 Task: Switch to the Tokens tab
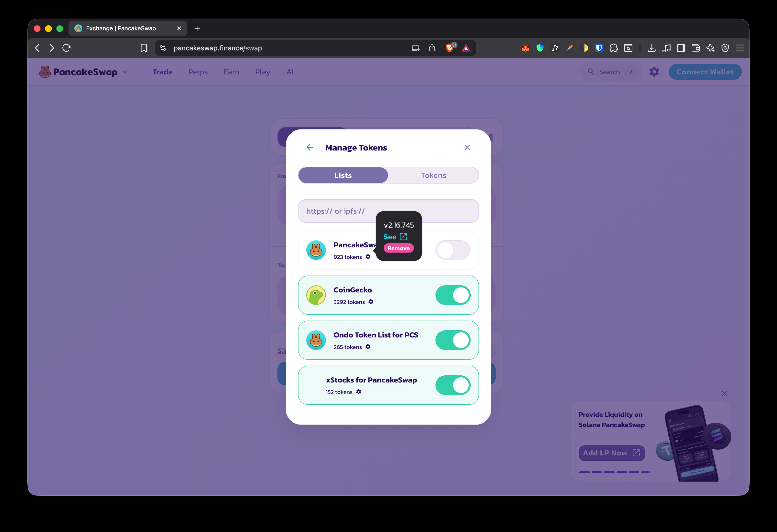pos(433,175)
